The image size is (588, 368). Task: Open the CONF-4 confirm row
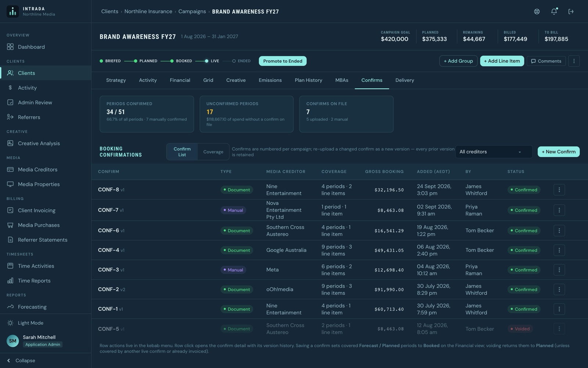[340, 250]
